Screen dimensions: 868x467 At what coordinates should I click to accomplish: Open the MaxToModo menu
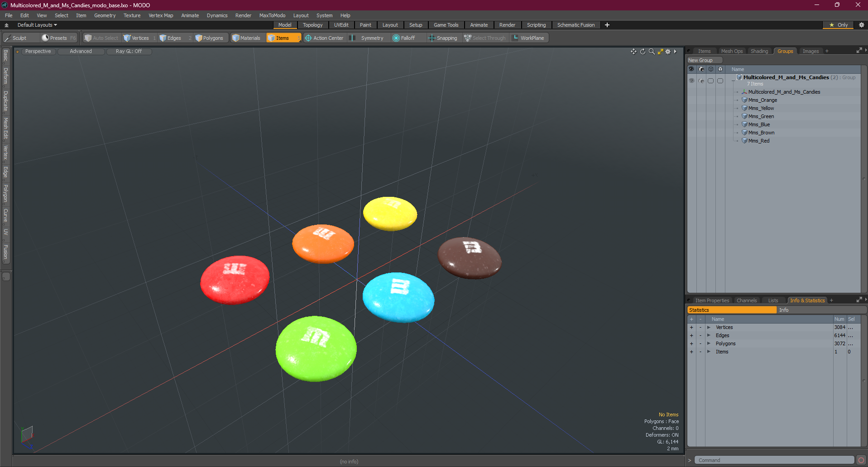(272, 15)
